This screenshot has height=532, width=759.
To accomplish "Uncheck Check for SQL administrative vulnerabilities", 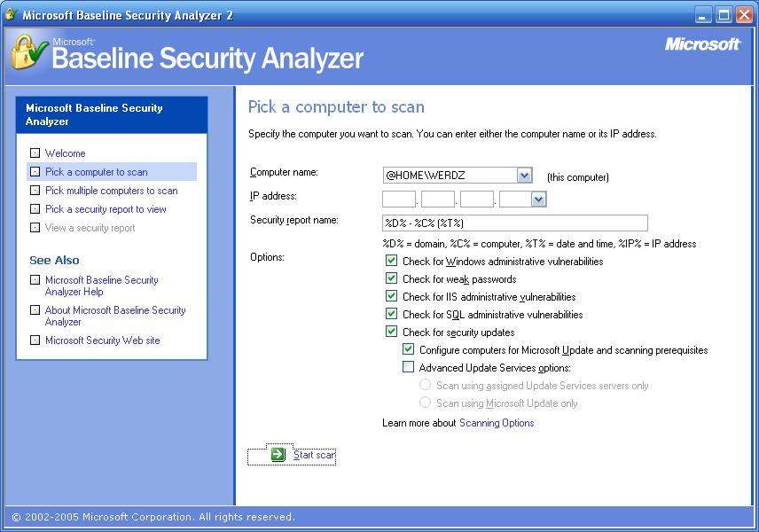I will tap(391, 314).
